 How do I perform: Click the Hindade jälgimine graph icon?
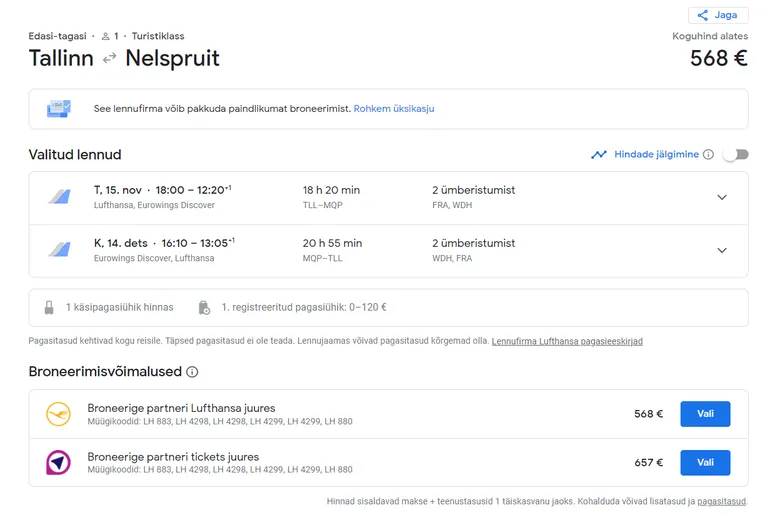click(599, 155)
